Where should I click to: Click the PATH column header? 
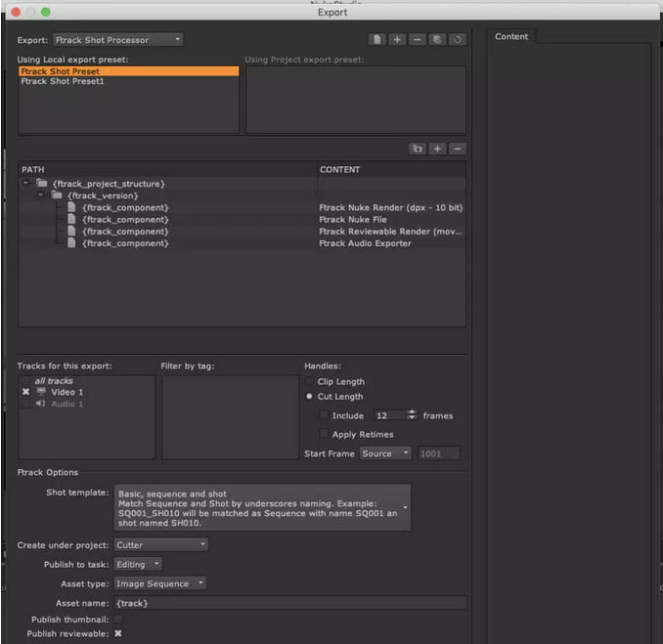(168, 169)
